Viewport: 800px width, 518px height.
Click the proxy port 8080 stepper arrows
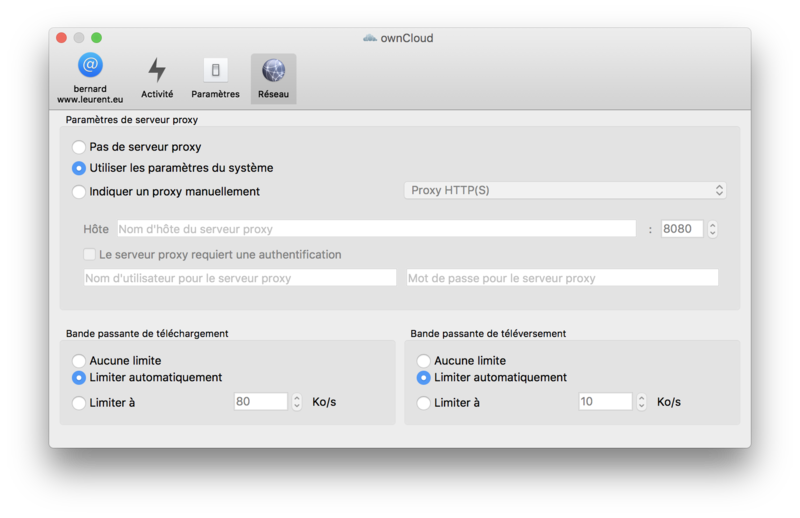(712, 229)
